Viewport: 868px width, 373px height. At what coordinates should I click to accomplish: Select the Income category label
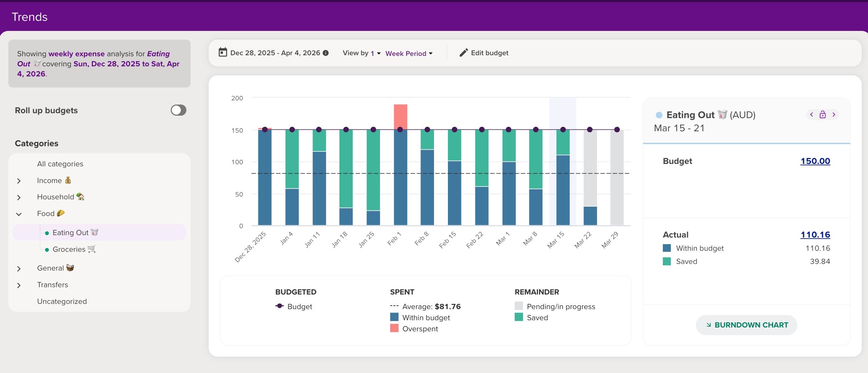click(54, 180)
